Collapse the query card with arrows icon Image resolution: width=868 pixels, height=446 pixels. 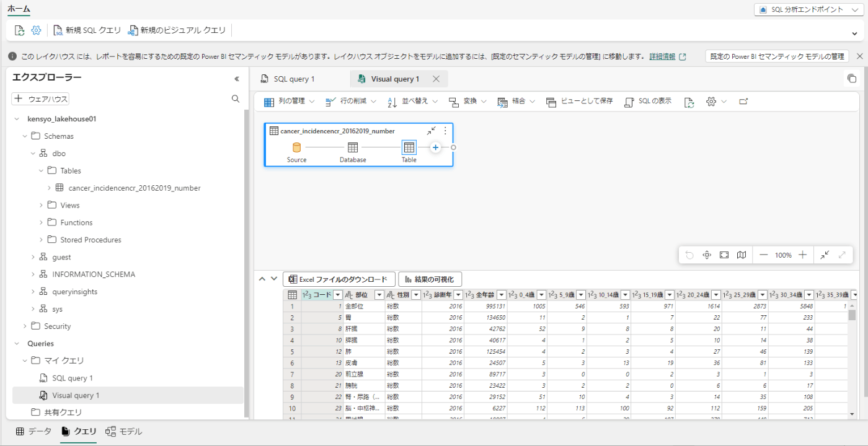coord(432,131)
